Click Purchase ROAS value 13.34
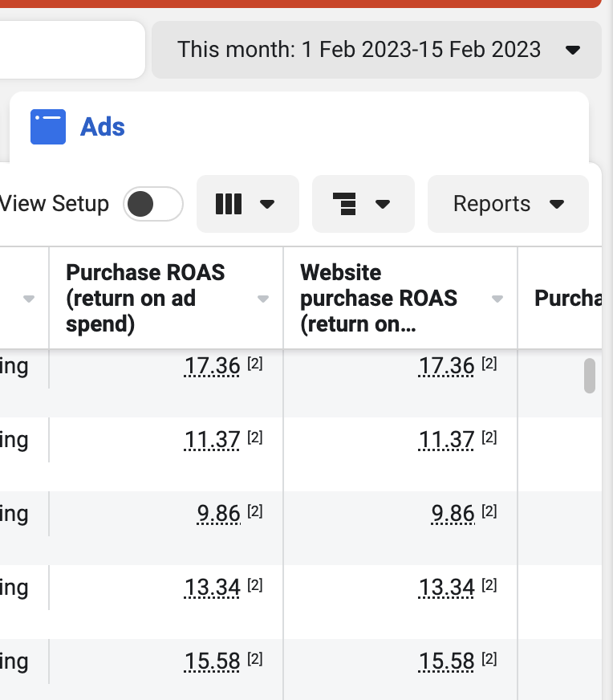The width and height of the screenshot is (613, 700). pyautogui.click(x=212, y=588)
